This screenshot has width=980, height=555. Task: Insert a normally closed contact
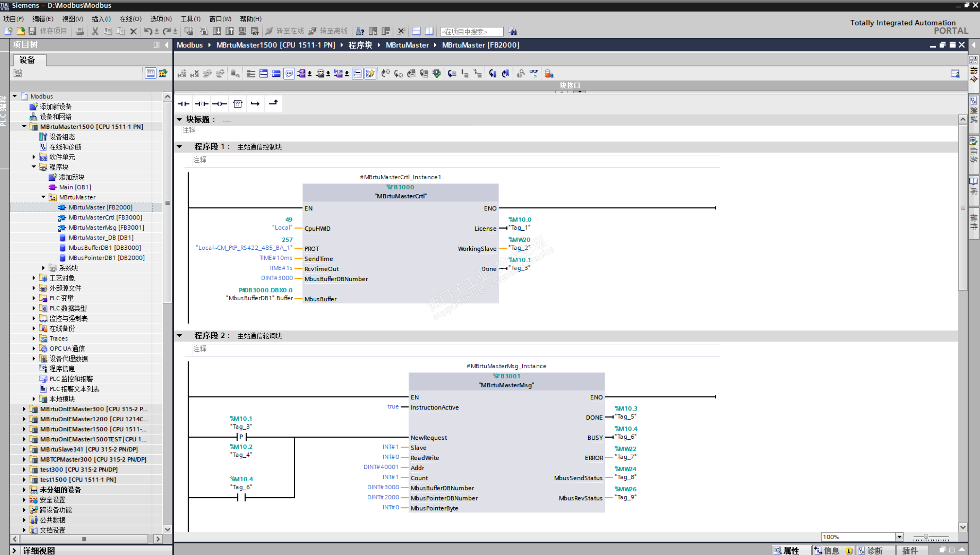coord(201,104)
